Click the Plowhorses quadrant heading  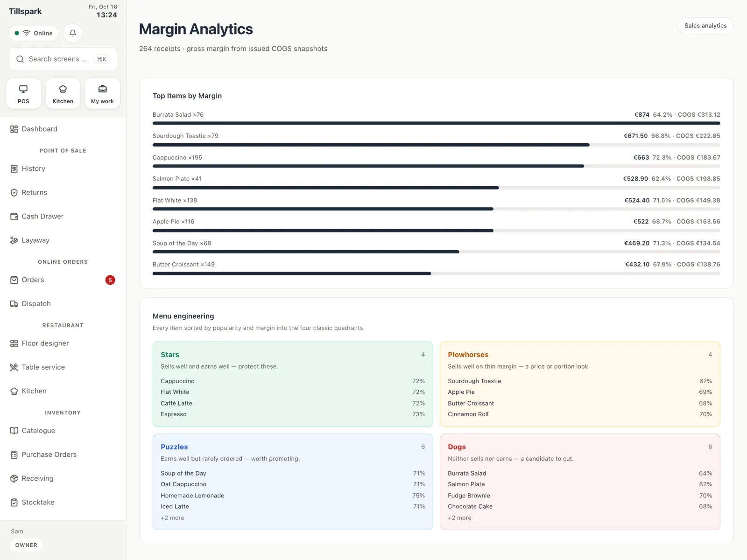click(468, 355)
